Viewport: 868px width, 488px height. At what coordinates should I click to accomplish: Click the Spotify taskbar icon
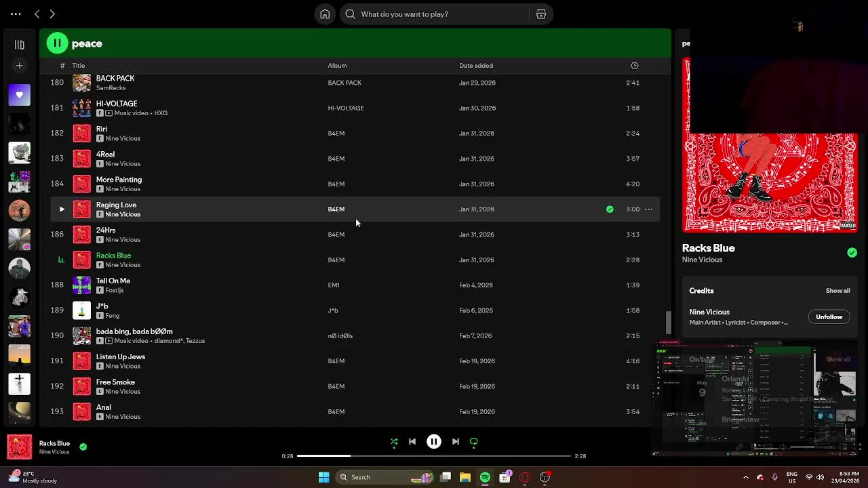[485, 477]
